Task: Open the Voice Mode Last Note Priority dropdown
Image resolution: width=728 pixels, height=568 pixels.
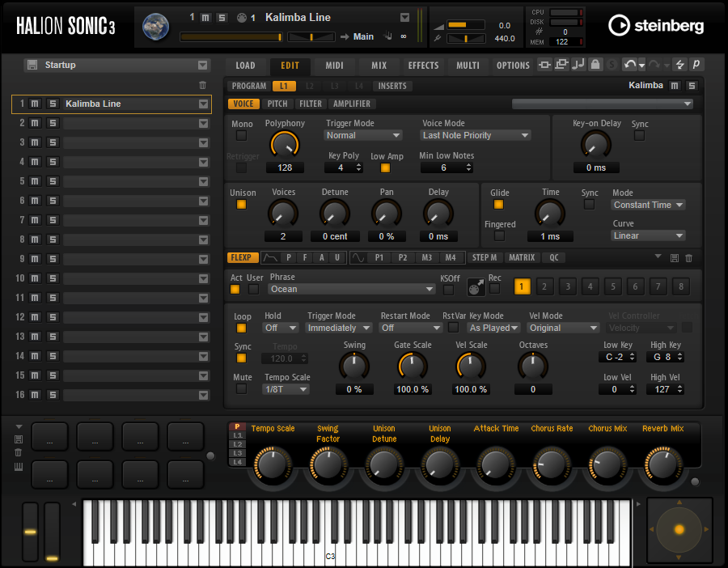Action: click(x=476, y=135)
